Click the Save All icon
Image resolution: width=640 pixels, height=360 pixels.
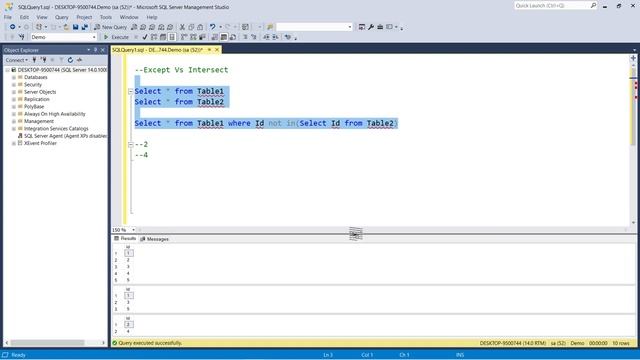tap(84, 27)
